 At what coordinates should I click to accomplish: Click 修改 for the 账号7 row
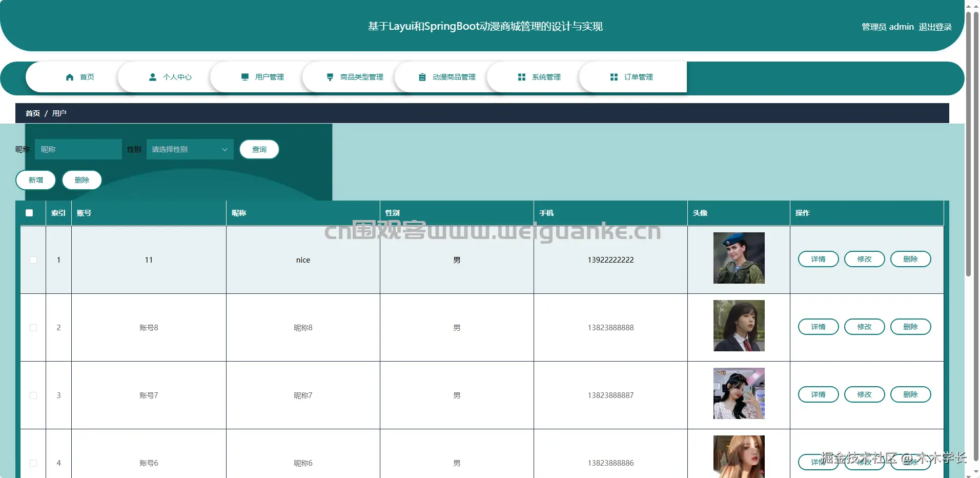[865, 394]
